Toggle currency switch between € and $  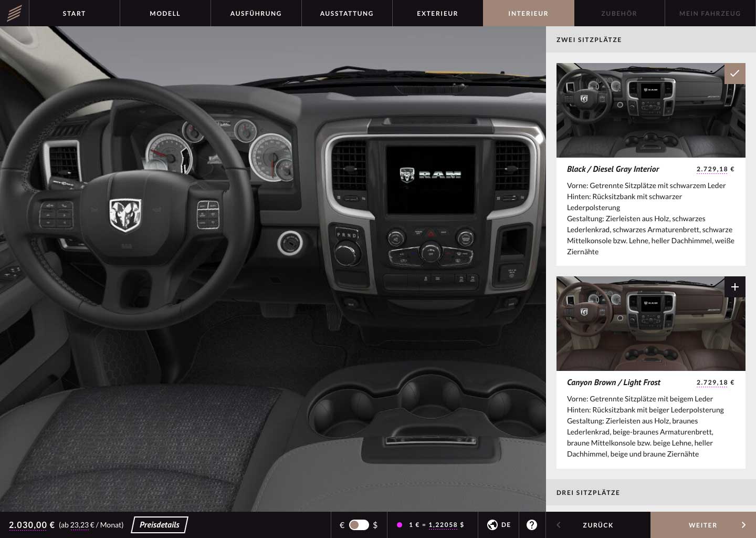pyautogui.click(x=359, y=525)
